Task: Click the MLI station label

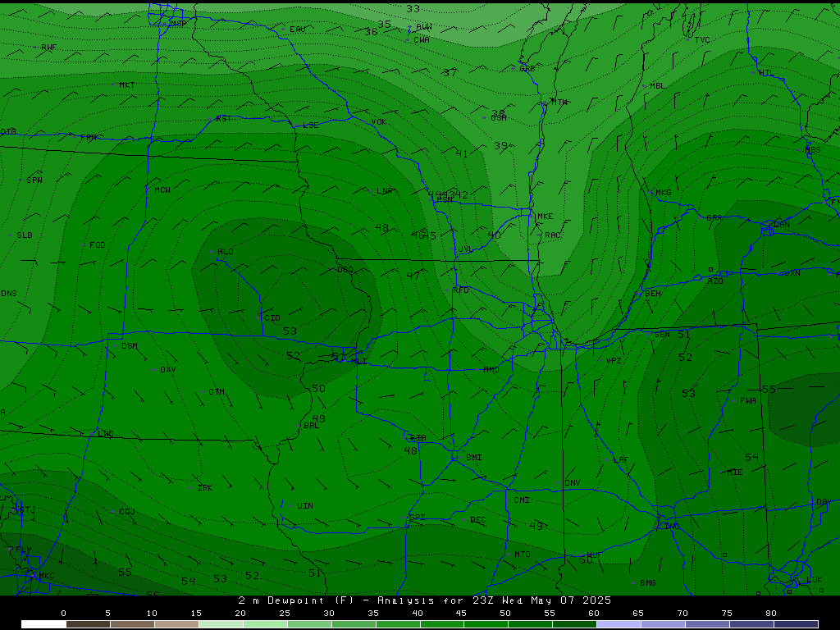Action: coord(359,362)
